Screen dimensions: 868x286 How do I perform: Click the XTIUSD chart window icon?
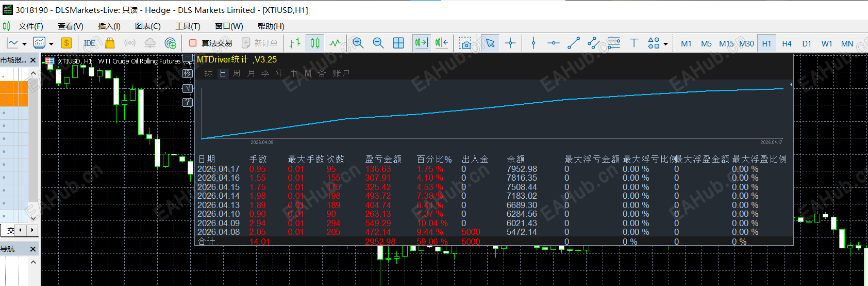pyautogui.click(x=50, y=61)
